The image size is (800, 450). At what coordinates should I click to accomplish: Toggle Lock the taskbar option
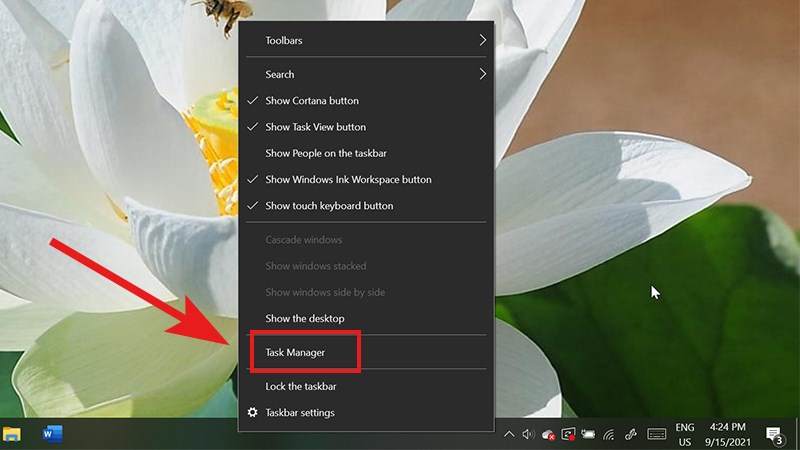pos(366,387)
